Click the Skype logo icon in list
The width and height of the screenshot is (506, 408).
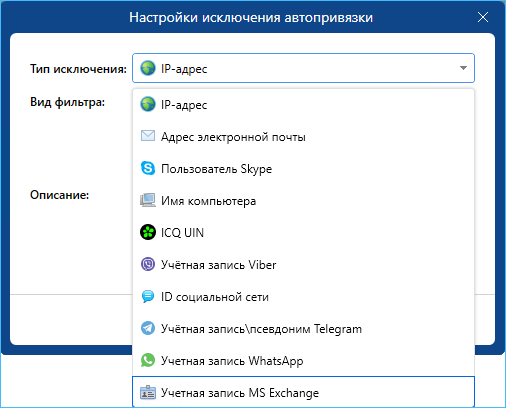coord(148,168)
